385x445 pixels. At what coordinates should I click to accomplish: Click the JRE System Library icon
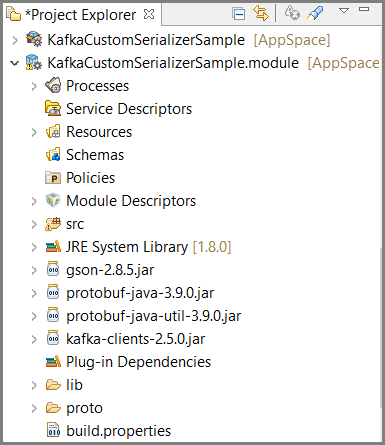pos(53,247)
